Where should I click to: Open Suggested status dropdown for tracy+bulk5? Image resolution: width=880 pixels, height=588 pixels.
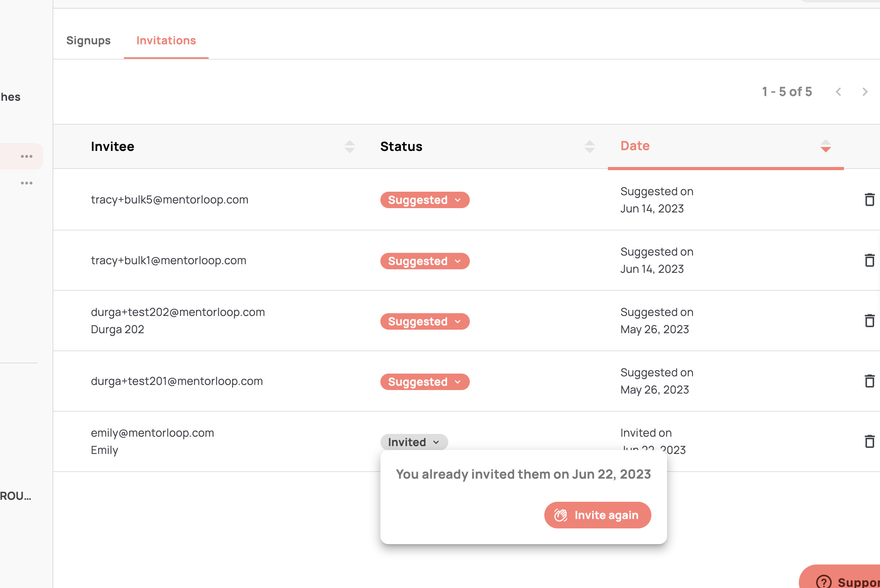click(425, 200)
